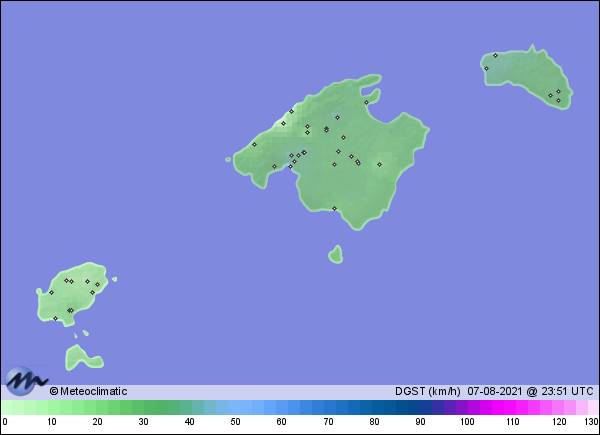The width and height of the screenshot is (600, 435).
Task: Select the easternmost station marker on Ibiza
Action: 97,284
